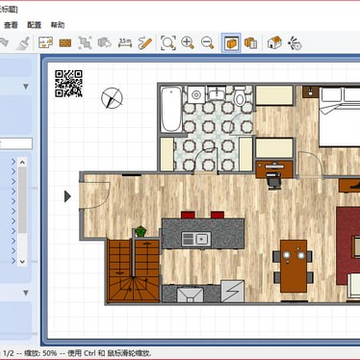Select the front door swing
This screenshot has width=360, height=360.
coord(96,196)
